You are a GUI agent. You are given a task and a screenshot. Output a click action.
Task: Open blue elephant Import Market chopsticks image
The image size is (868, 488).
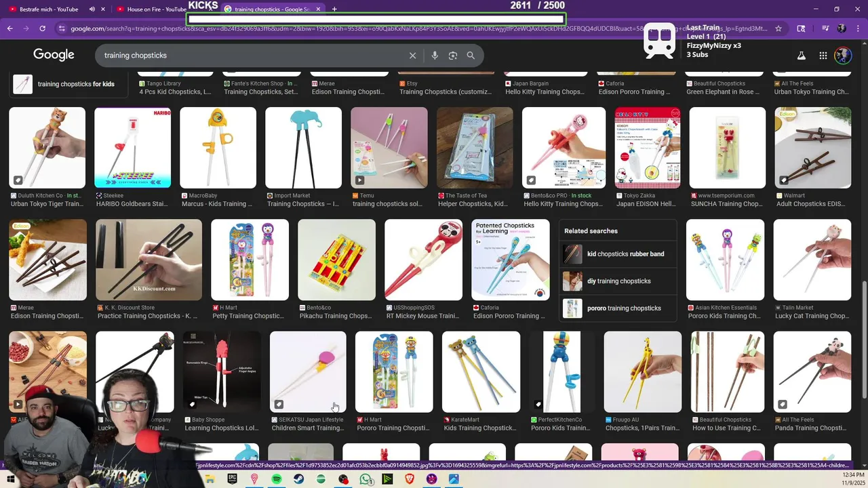[x=303, y=148]
